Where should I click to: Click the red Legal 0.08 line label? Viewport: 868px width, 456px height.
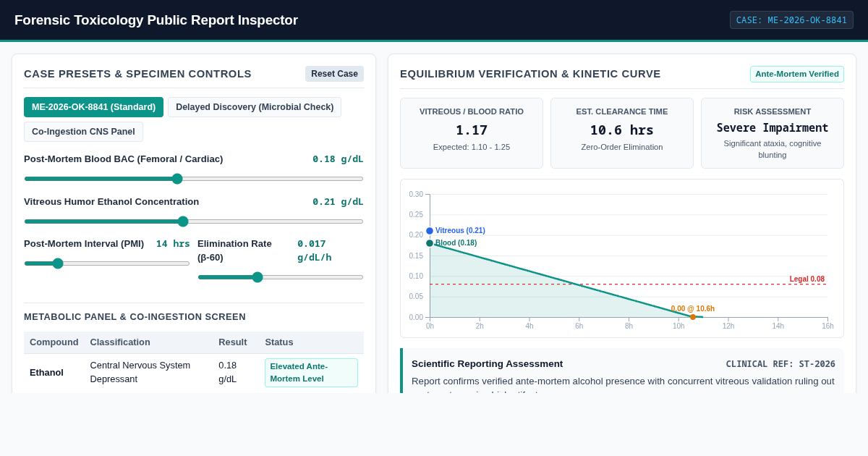(807, 279)
